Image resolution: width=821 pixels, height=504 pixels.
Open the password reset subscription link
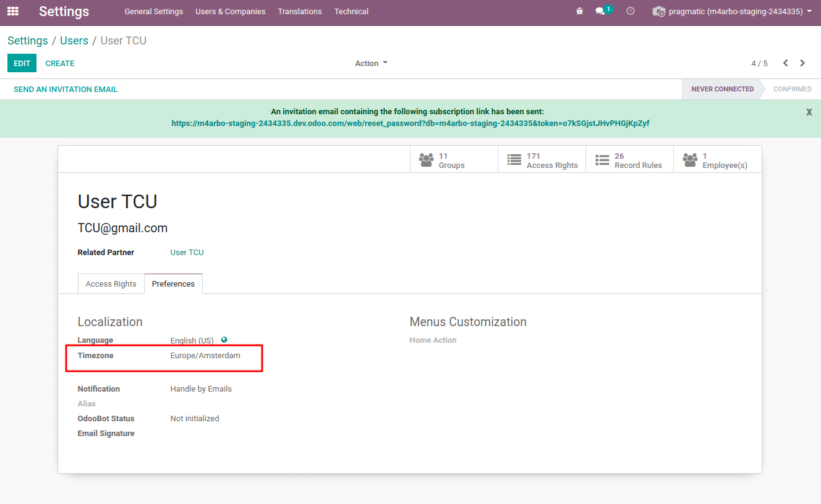click(x=410, y=124)
